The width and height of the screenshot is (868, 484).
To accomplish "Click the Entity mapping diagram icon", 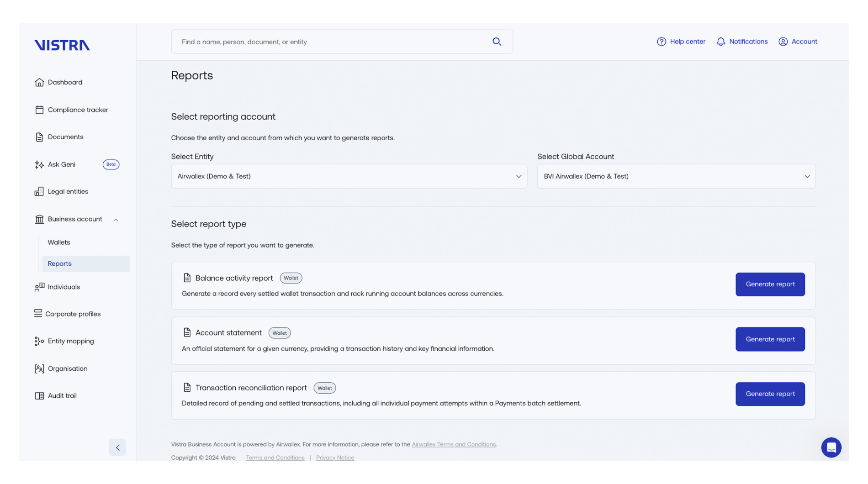I will (x=39, y=341).
